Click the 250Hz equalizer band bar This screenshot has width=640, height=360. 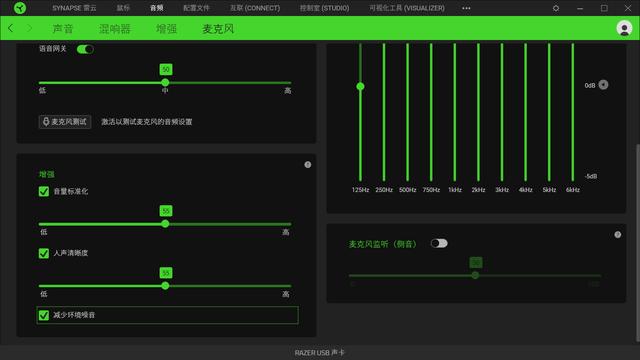384,112
